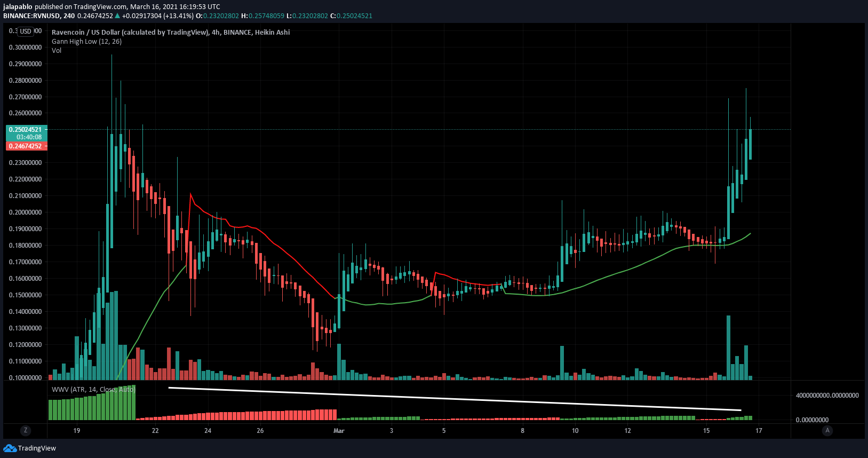Viewport: 868px width, 458px height.
Task: Click the 19 date label on the time axis
Action: click(77, 431)
